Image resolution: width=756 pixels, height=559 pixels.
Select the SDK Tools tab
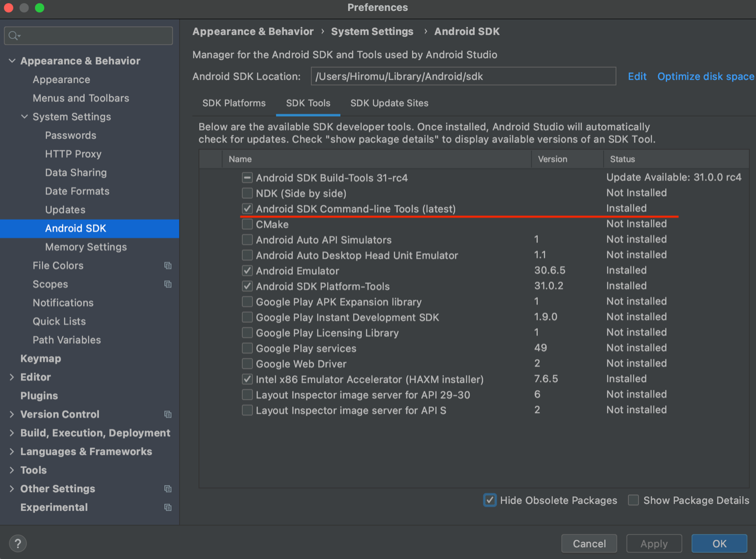pos(308,103)
